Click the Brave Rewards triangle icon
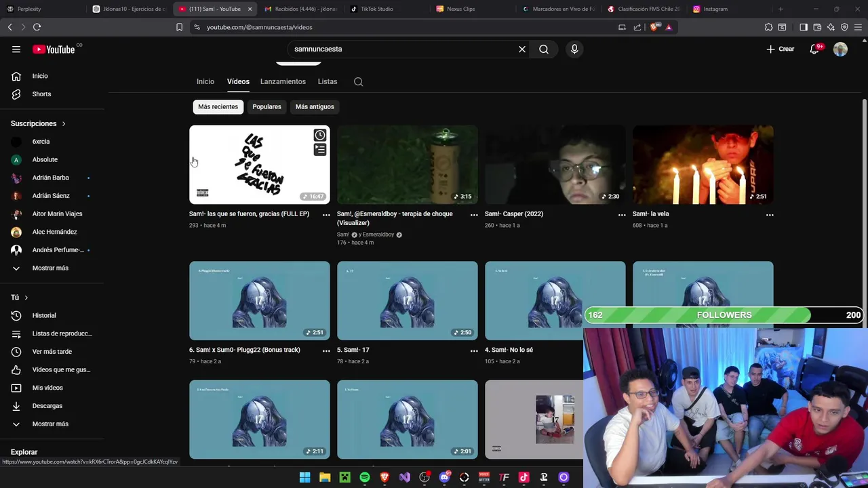This screenshot has width=868, height=488. pos(669,27)
